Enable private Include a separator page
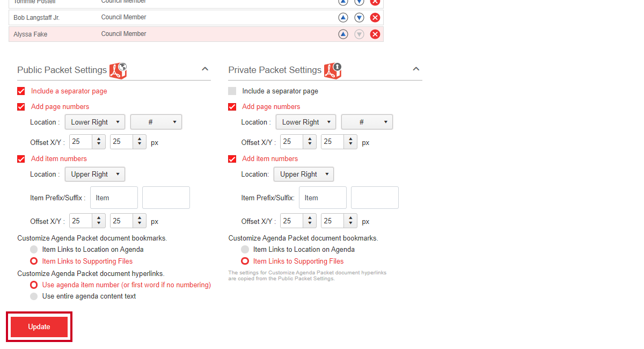 pyautogui.click(x=232, y=91)
